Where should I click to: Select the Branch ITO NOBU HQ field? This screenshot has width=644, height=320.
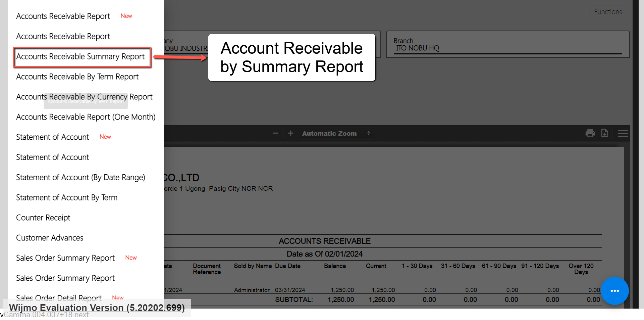pyautogui.click(x=507, y=48)
